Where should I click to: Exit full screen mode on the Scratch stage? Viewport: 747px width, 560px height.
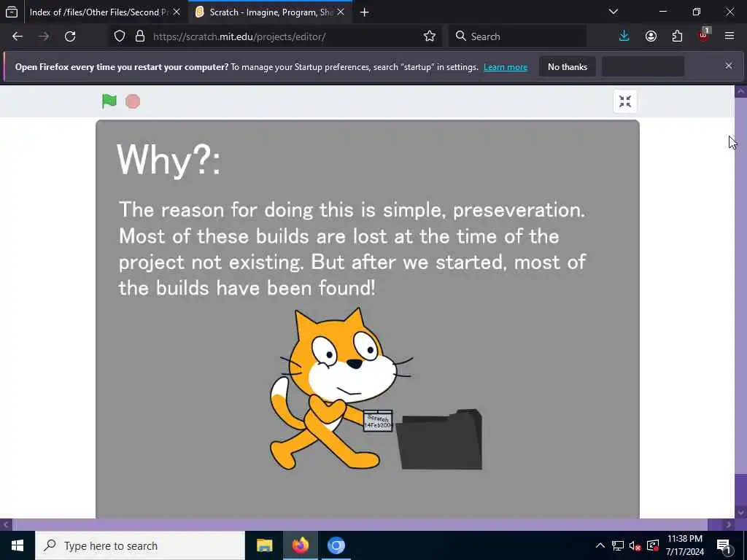click(x=624, y=101)
